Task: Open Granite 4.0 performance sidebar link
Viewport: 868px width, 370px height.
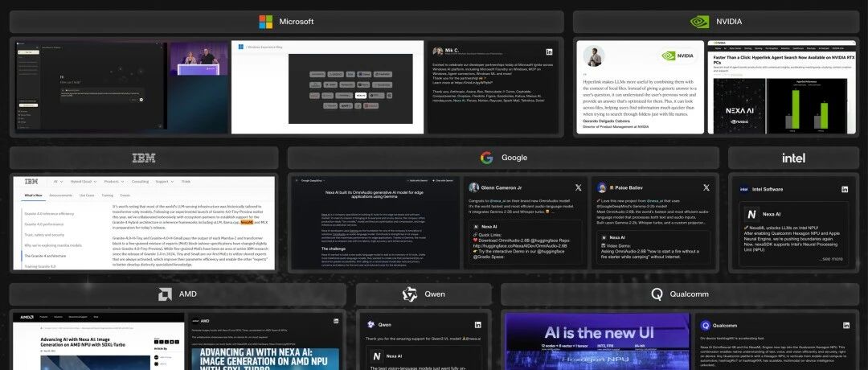Action: point(44,224)
